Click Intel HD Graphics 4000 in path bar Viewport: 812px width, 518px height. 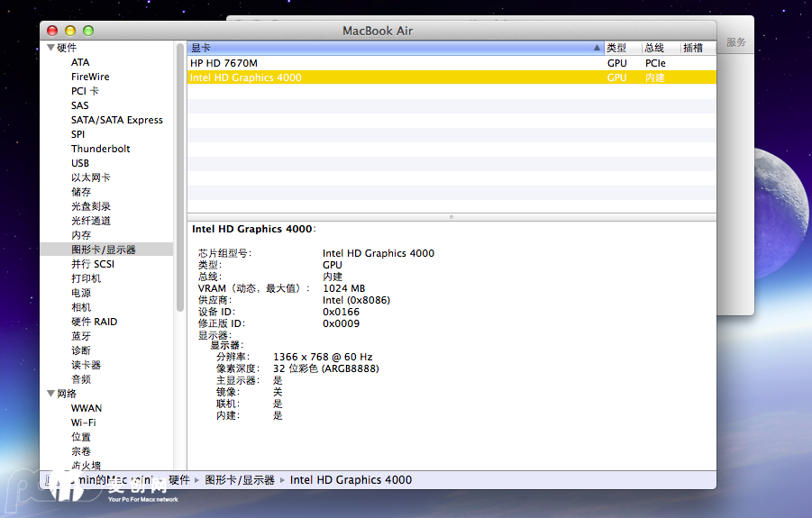pyautogui.click(x=351, y=480)
